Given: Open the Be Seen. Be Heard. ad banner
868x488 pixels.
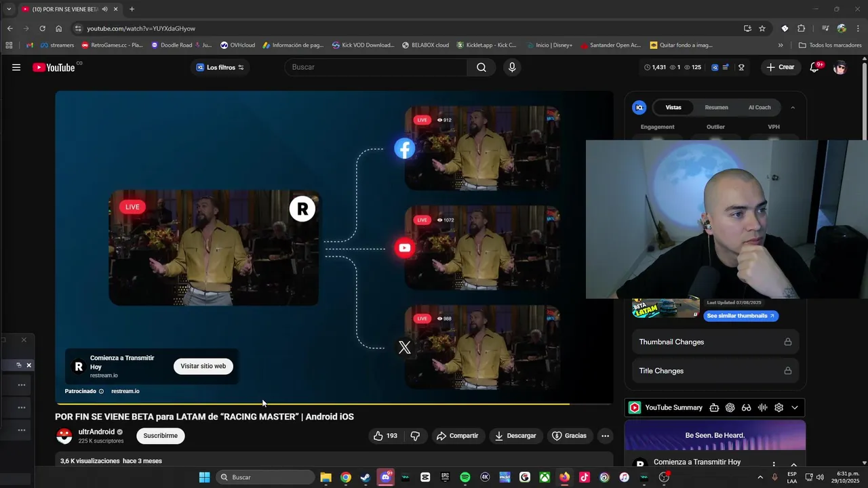Looking at the screenshot, I should [715, 435].
